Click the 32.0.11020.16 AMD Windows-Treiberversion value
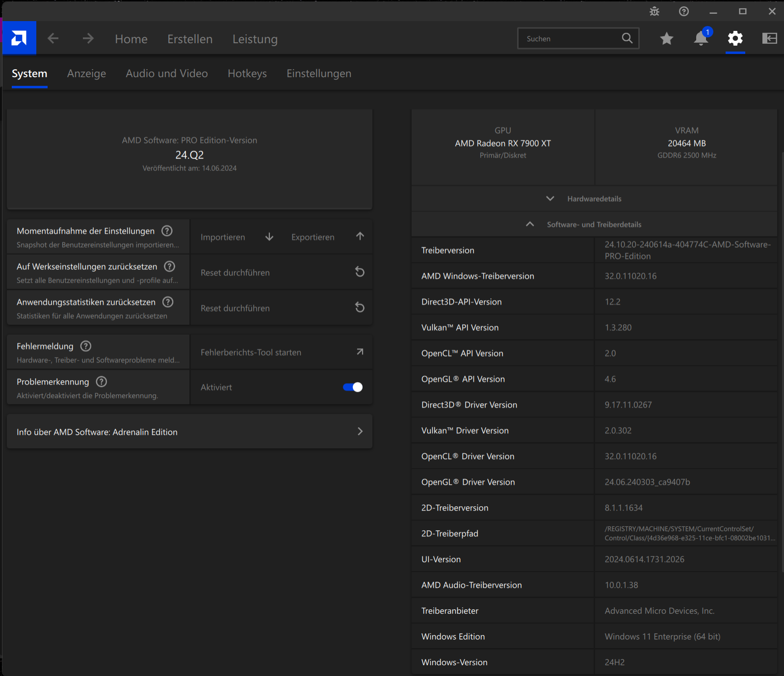 click(630, 276)
